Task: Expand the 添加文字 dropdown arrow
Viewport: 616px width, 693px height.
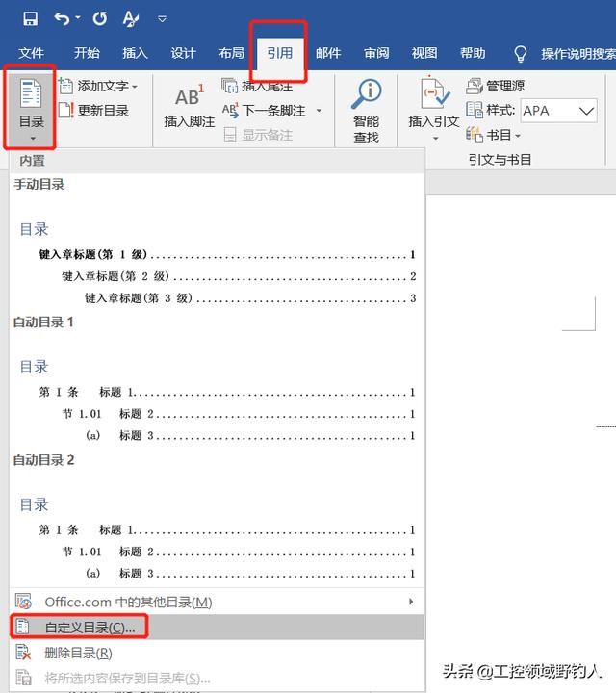Action: click(135, 87)
